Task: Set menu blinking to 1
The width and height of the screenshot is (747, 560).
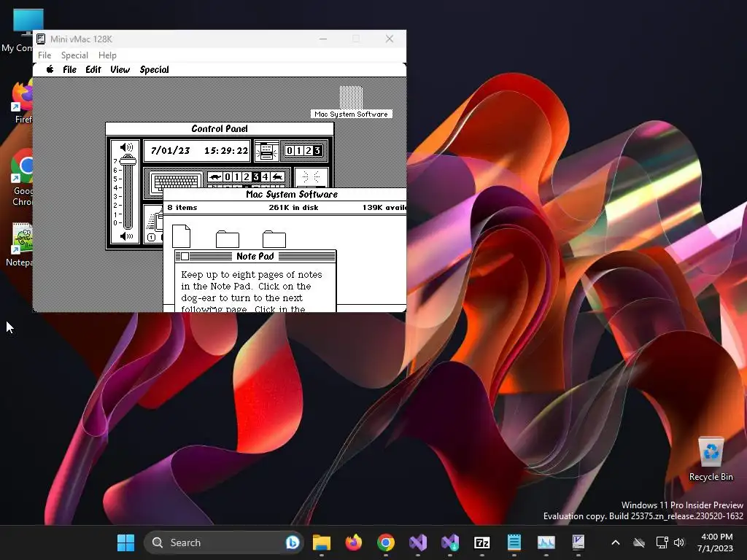Action: [298, 151]
